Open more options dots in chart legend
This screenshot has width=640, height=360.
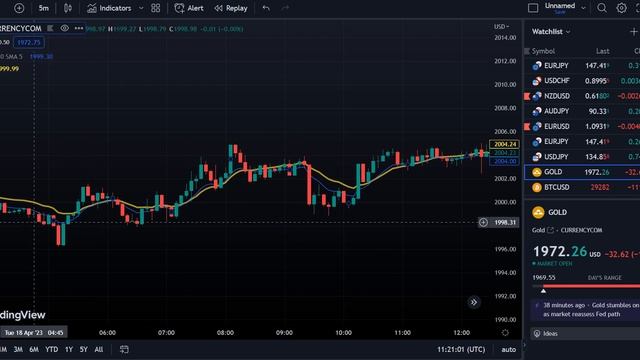(79, 28)
